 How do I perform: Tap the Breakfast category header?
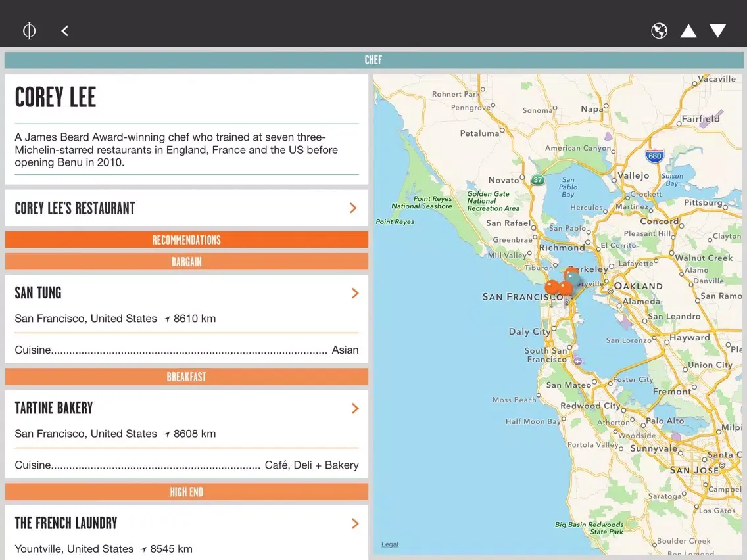187,377
